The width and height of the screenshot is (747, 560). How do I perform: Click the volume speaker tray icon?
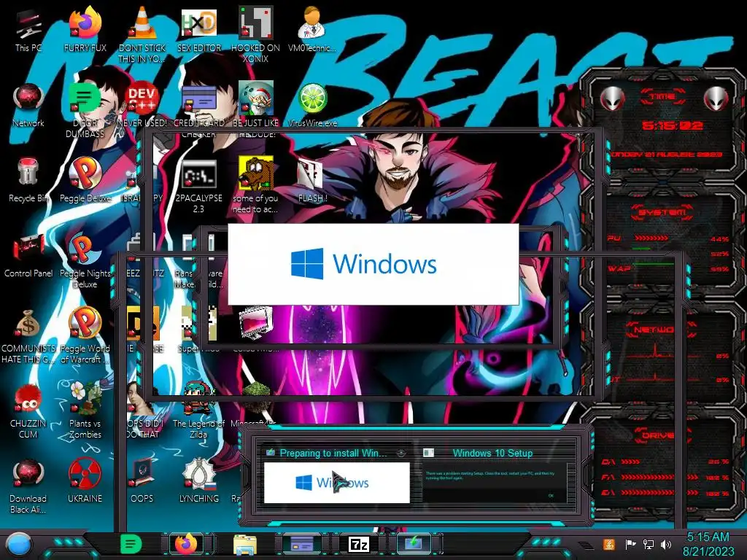(666, 544)
